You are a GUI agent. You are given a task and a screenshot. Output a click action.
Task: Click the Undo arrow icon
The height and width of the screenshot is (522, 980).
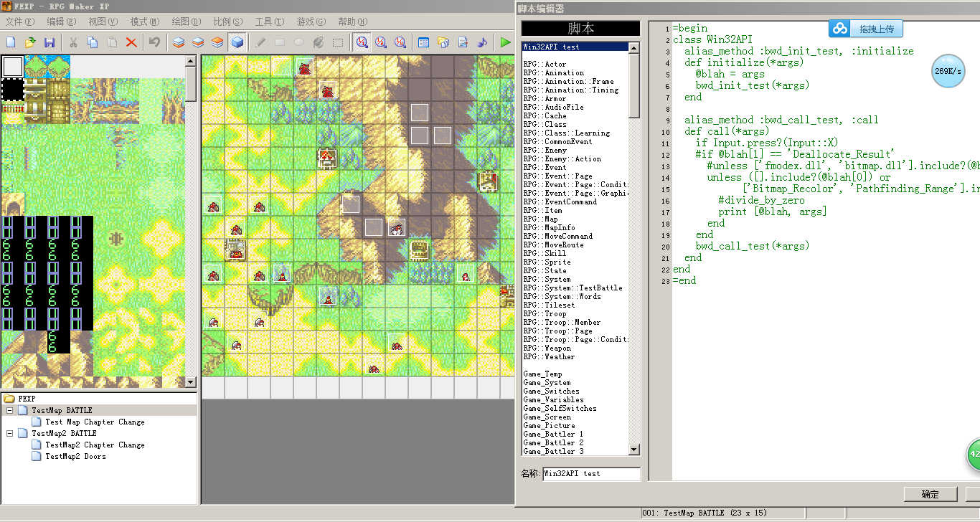[x=154, y=42]
